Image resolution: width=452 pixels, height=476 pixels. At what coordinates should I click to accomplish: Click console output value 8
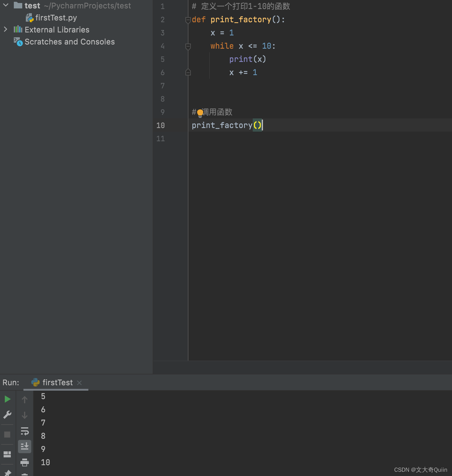point(43,436)
